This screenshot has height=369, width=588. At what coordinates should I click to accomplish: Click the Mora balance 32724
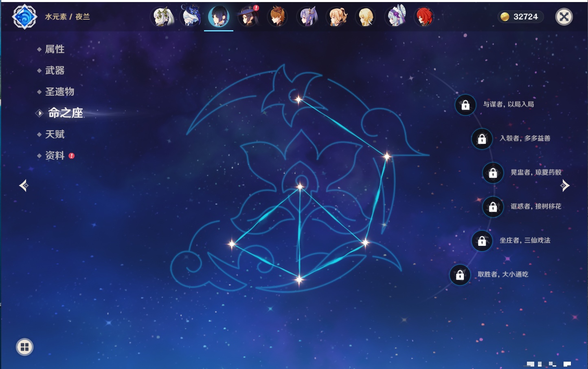(526, 17)
